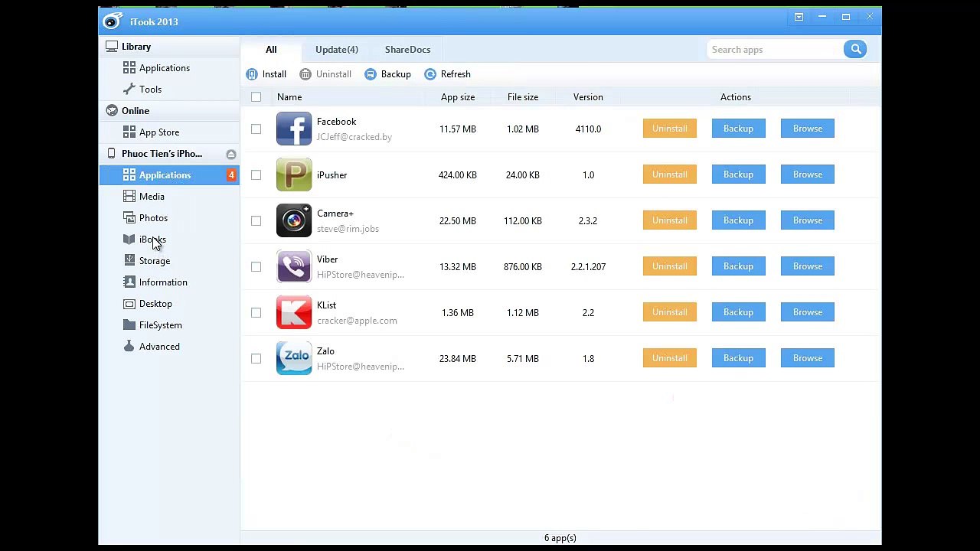Browse the Zalo app files
Image resolution: width=980 pixels, height=551 pixels.
[808, 358]
